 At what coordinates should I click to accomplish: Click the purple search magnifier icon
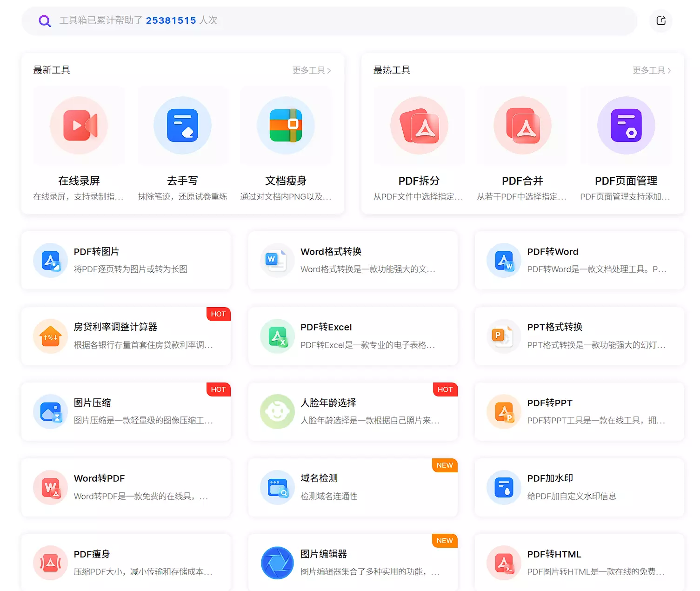coord(45,20)
